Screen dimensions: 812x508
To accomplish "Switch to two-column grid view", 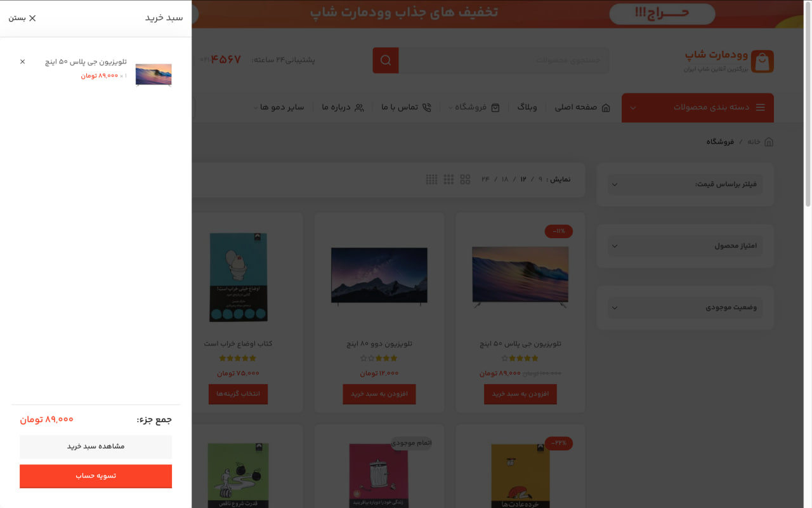I will (x=465, y=180).
